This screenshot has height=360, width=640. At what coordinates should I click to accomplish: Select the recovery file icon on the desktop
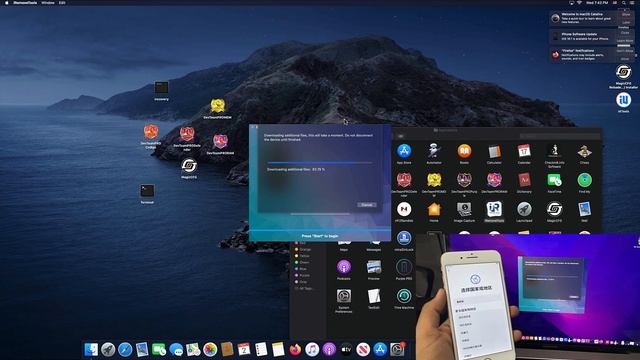point(161,87)
